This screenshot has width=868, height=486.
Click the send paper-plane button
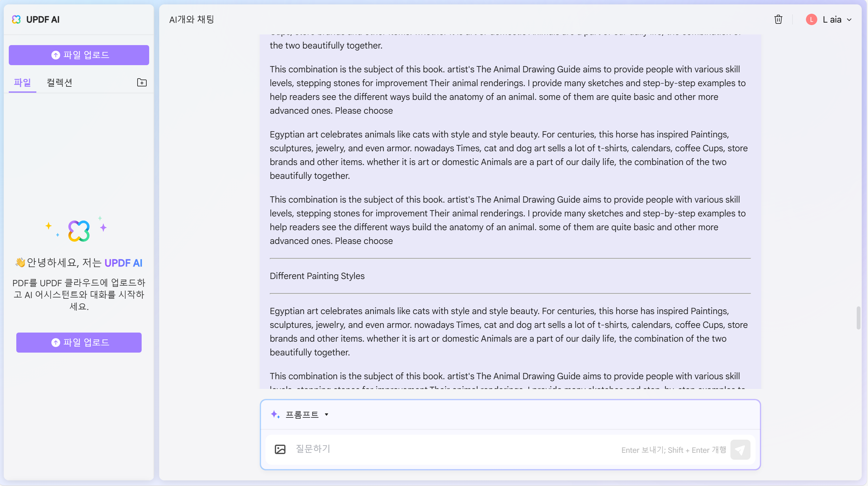(x=740, y=450)
